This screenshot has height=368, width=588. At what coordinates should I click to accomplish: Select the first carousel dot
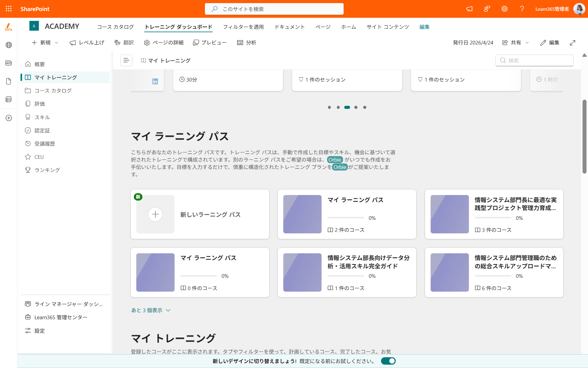(329, 107)
